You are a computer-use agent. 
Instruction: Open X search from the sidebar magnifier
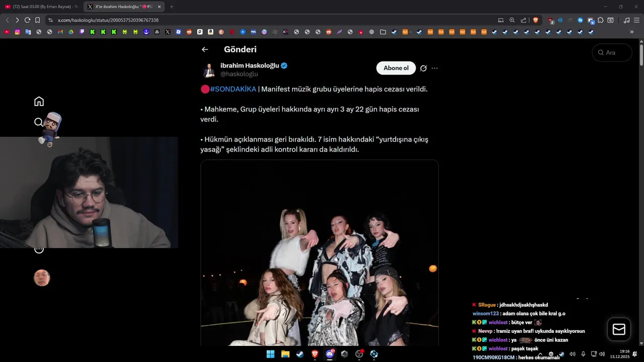[x=38, y=122]
